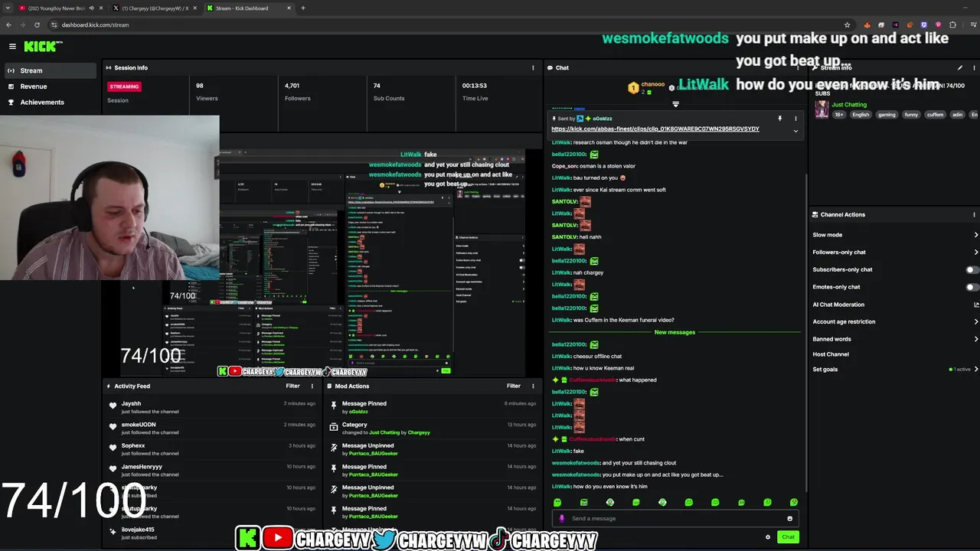
Task: Open the Stream info panel options menu
Action: 974,67
